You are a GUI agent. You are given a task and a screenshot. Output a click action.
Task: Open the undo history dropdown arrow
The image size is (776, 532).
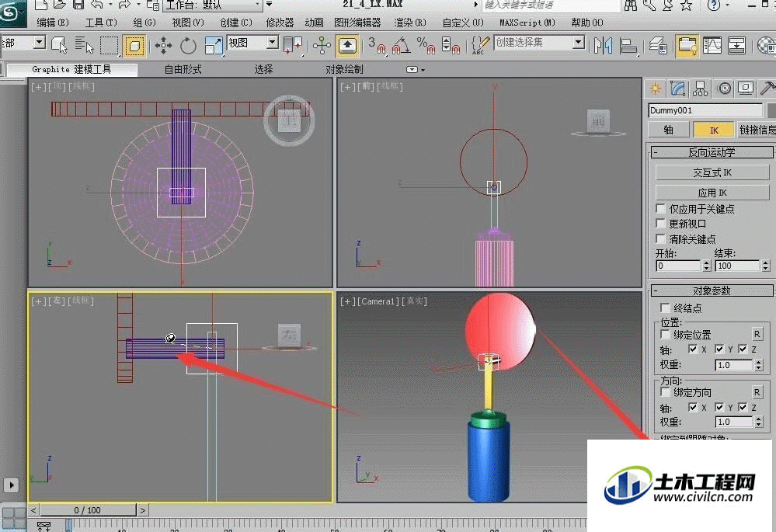pyautogui.click(x=110, y=5)
